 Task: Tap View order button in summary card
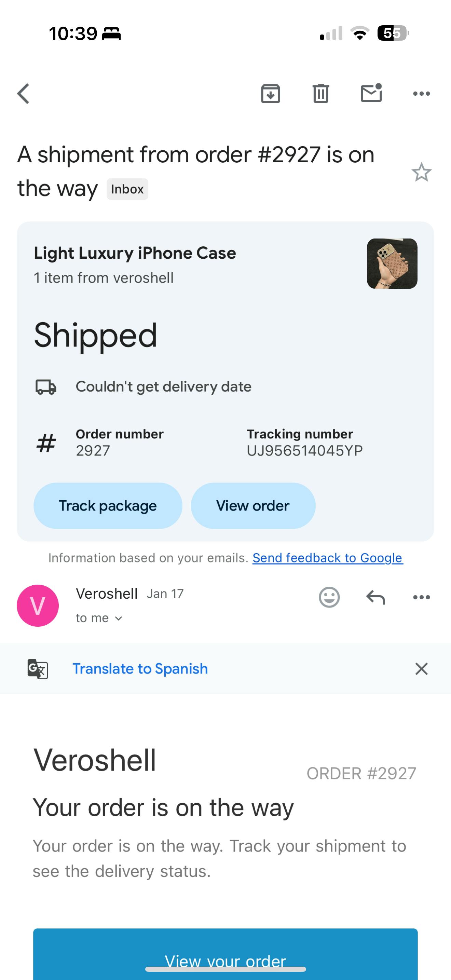coord(253,506)
